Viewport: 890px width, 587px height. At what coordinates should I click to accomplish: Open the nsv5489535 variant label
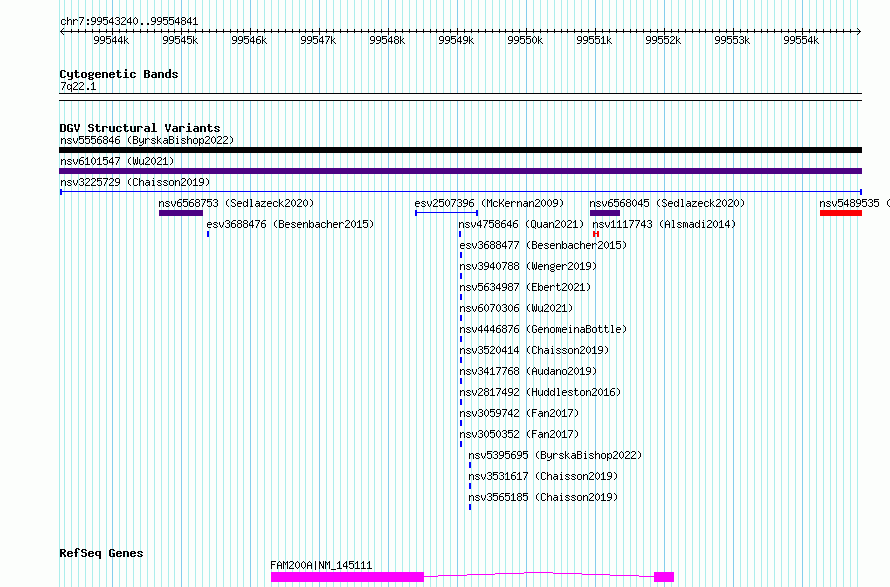point(854,203)
